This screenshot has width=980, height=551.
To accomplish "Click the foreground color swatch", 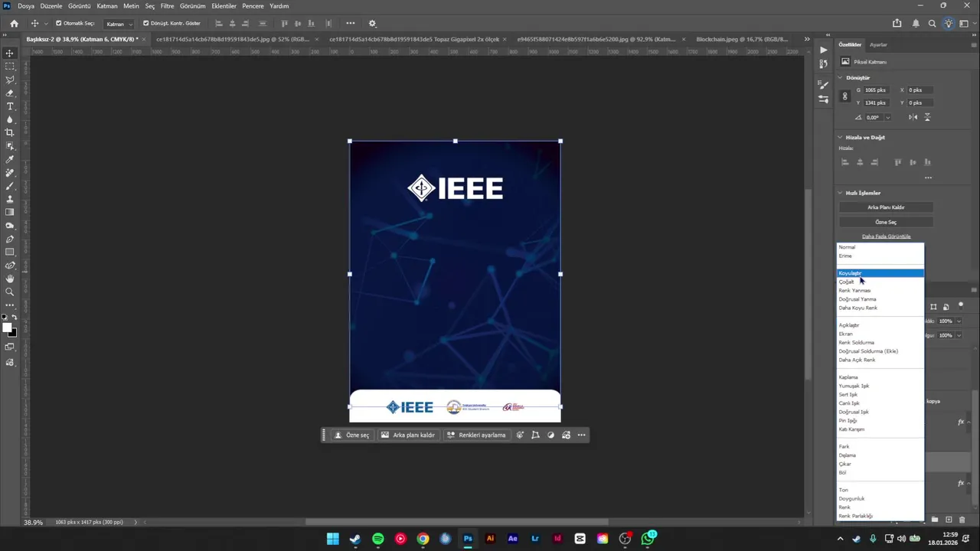I will pyautogui.click(x=7, y=328).
